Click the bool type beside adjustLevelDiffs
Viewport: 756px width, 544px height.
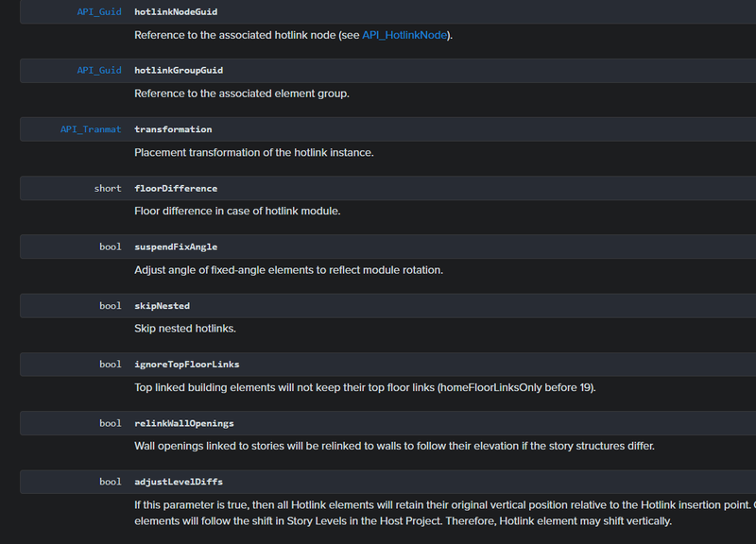(111, 482)
